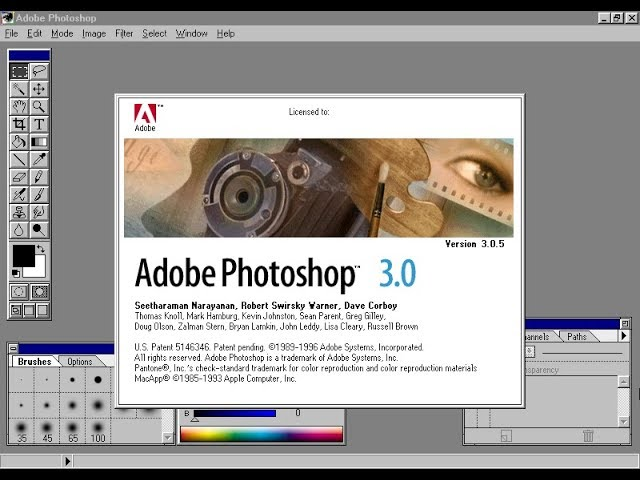Select the Eraser tool
Screen dimensions: 640x480
coord(19,177)
